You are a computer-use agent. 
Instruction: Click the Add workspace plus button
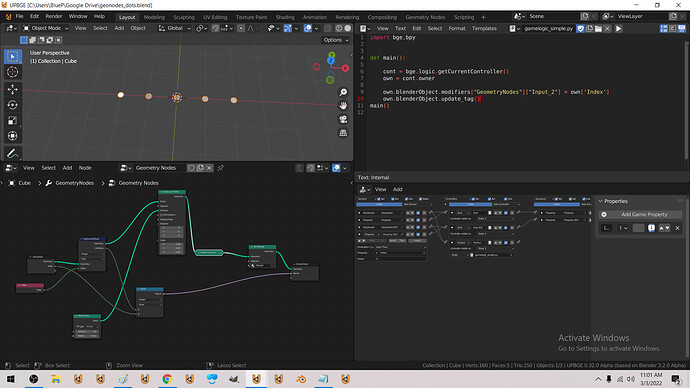point(483,17)
